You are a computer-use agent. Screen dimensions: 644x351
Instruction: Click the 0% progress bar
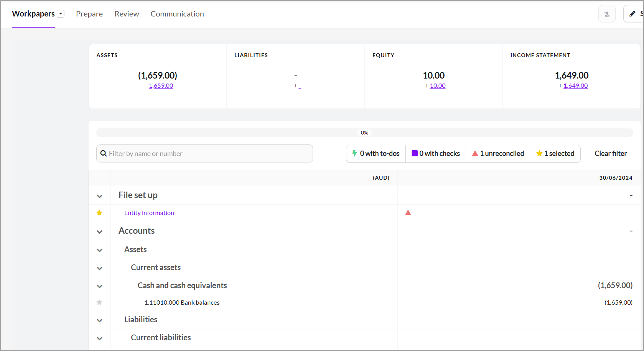pos(364,133)
